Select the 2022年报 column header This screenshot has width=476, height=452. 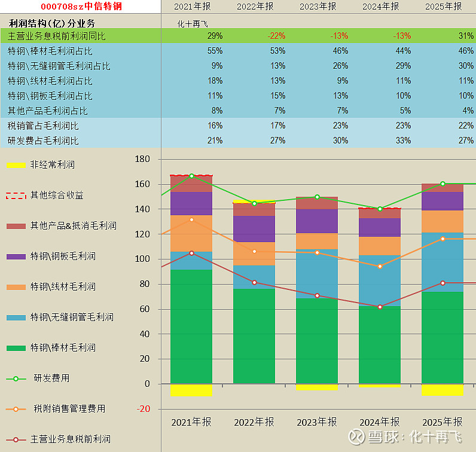(255, 7)
